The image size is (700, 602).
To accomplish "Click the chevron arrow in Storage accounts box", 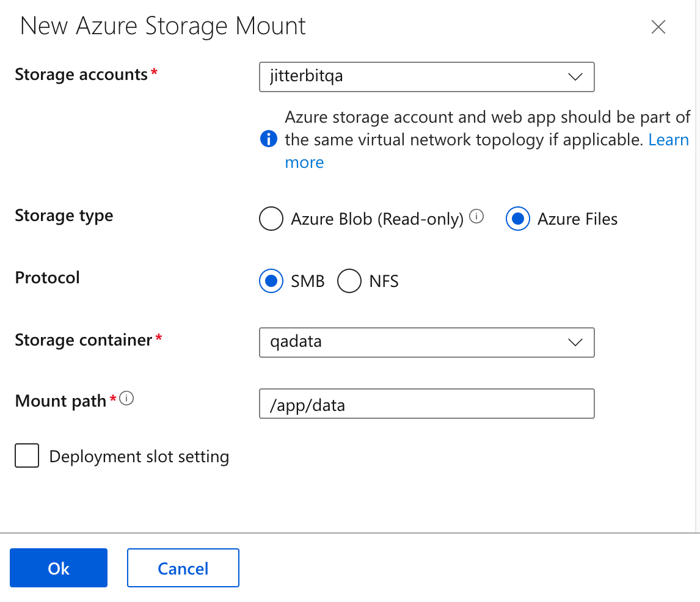I will [x=575, y=77].
